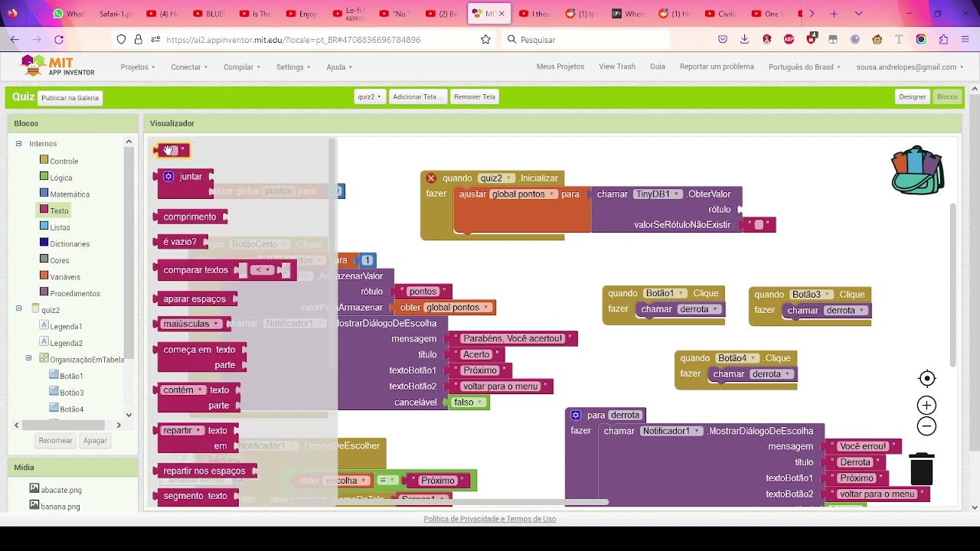The image size is (980, 551).
Task: Click the Apagar button
Action: (x=96, y=441)
